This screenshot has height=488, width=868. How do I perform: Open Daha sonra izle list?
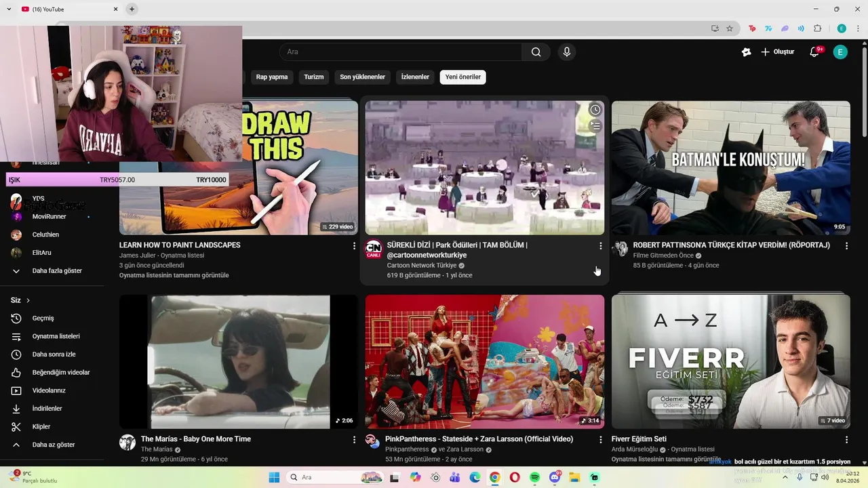tap(52, 354)
